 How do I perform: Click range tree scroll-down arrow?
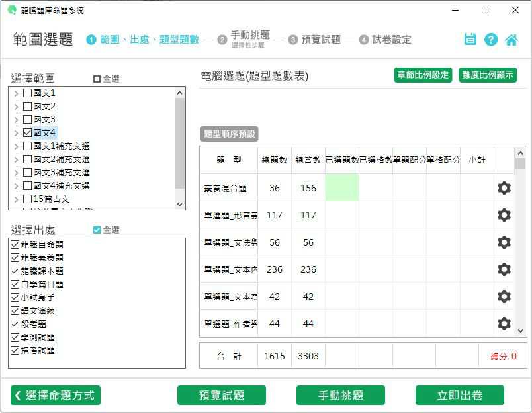[x=179, y=205]
